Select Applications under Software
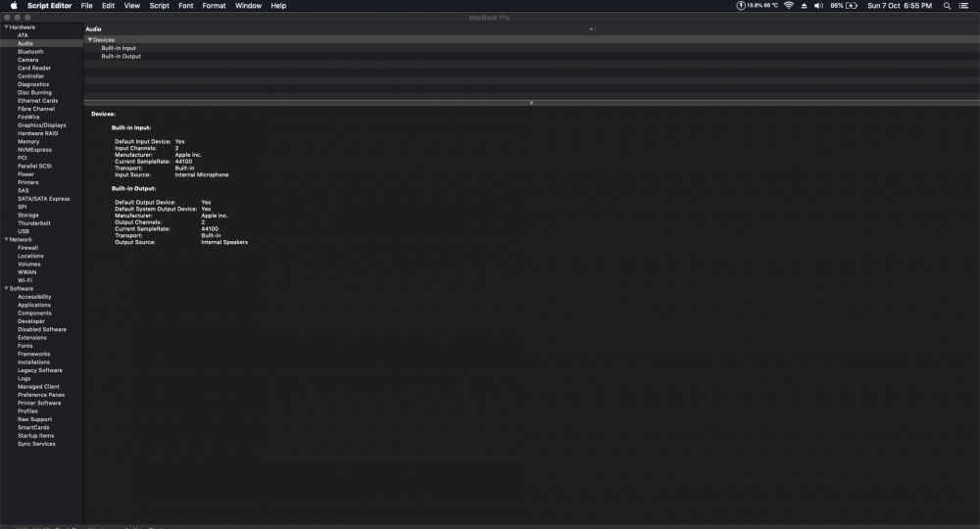The width and height of the screenshot is (980, 529). (33, 305)
